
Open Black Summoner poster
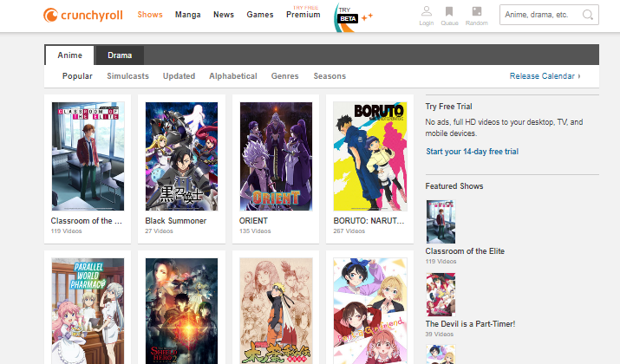pyautogui.click(x=181, y=156)
